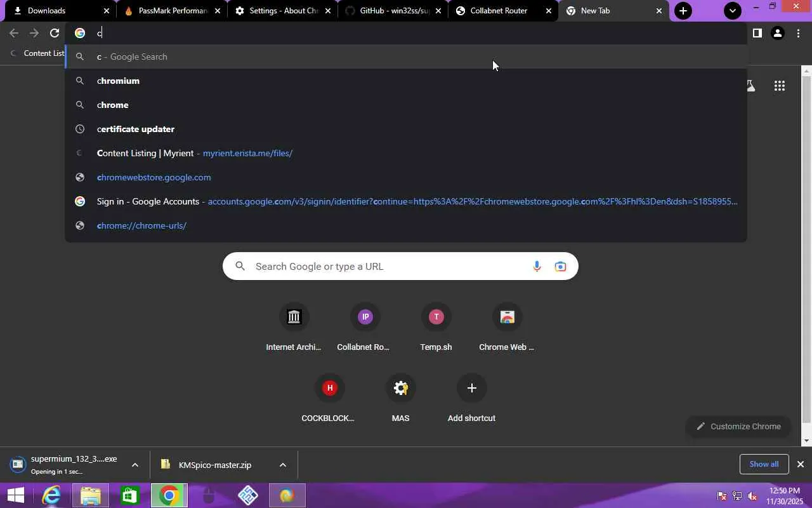Image resolution: width=812 pixels, height=508 pixels.
Task: Open the tab search dropdown
Action: (x=733, y=11)
